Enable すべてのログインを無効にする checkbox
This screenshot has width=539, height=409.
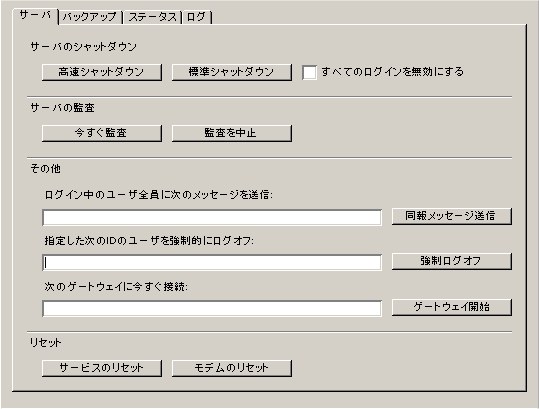(309, 73)
